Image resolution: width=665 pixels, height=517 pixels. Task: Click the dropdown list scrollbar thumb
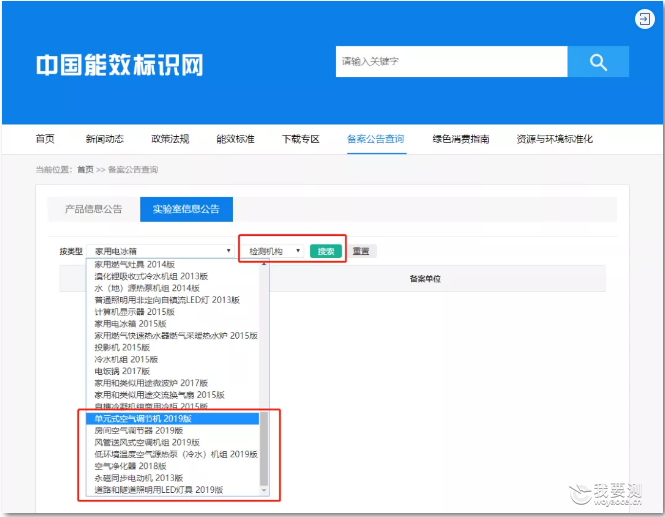pyautogui.click(x=264, y=448)
